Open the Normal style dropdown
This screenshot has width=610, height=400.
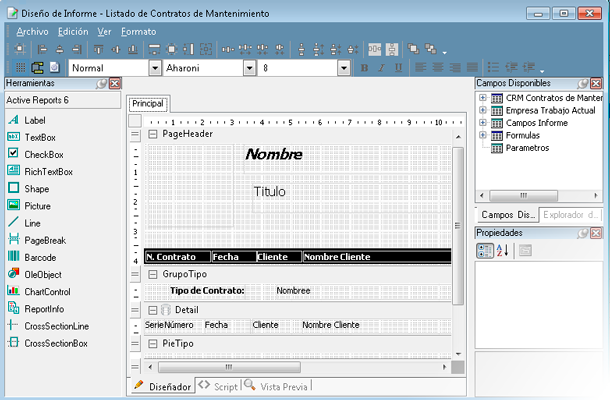click(x=155, y=68)
